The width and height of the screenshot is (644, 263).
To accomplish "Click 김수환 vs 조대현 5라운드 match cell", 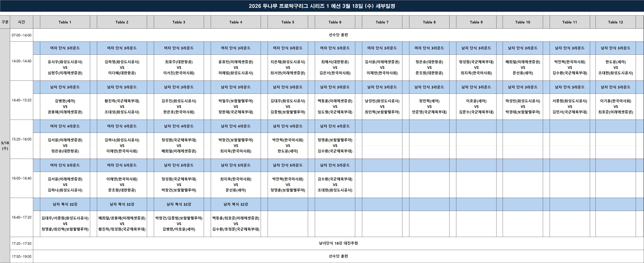I will point(335,185).
